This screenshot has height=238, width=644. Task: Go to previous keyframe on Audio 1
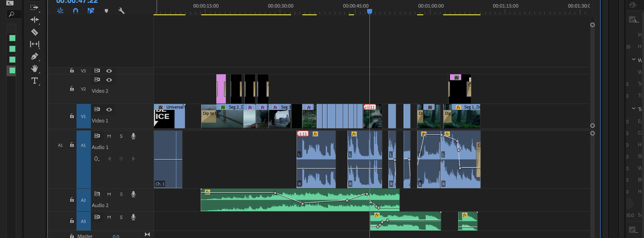[109, 159]
